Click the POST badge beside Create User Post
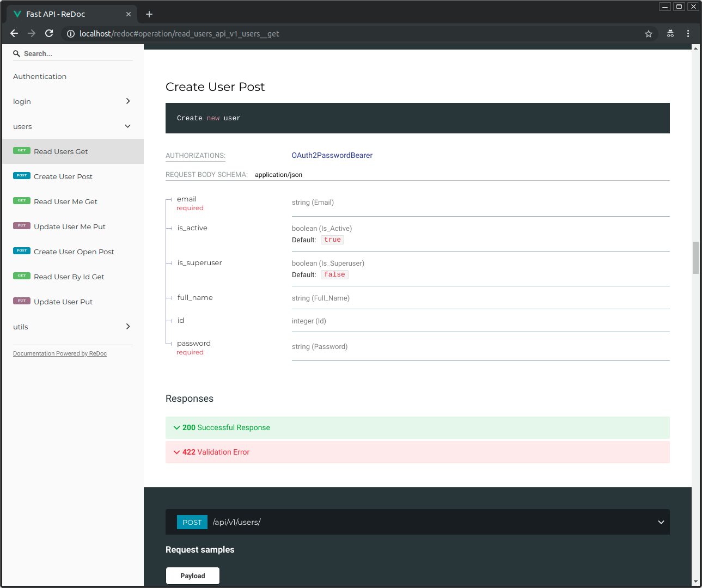This screenshot has height=588, width=702. click(x=22, y=175)
